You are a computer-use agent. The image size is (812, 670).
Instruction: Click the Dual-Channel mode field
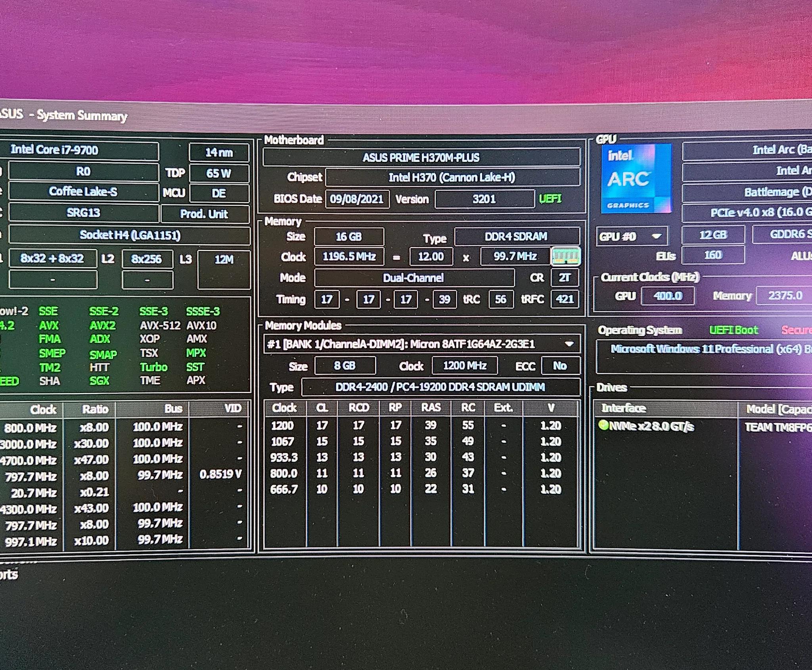(414, 278)
